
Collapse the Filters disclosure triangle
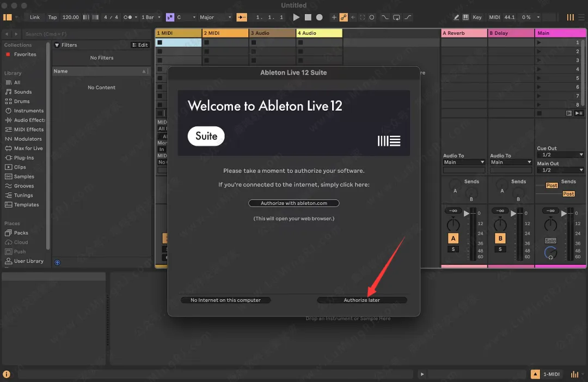pyautogui.click(x=57, y=45)
